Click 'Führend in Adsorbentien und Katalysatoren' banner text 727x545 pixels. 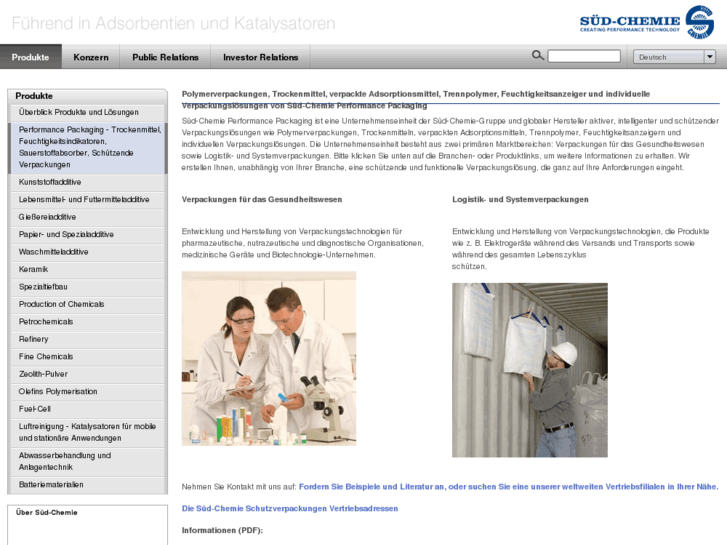point(173,23)
